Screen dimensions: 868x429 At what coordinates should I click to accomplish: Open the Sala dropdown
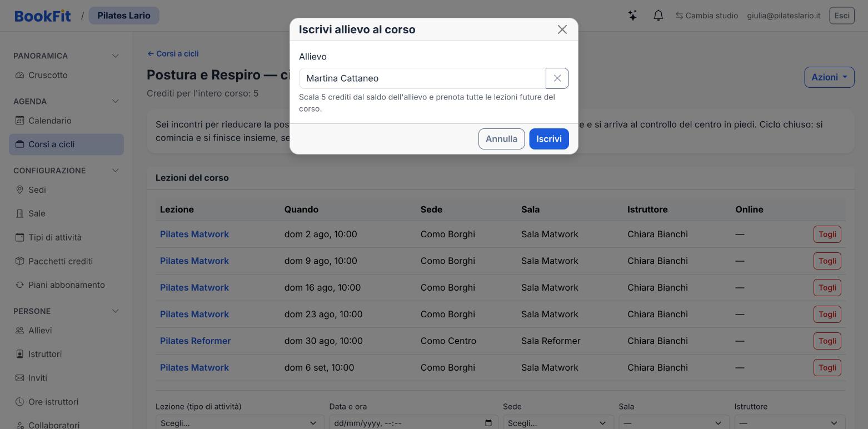coord(674,423)
